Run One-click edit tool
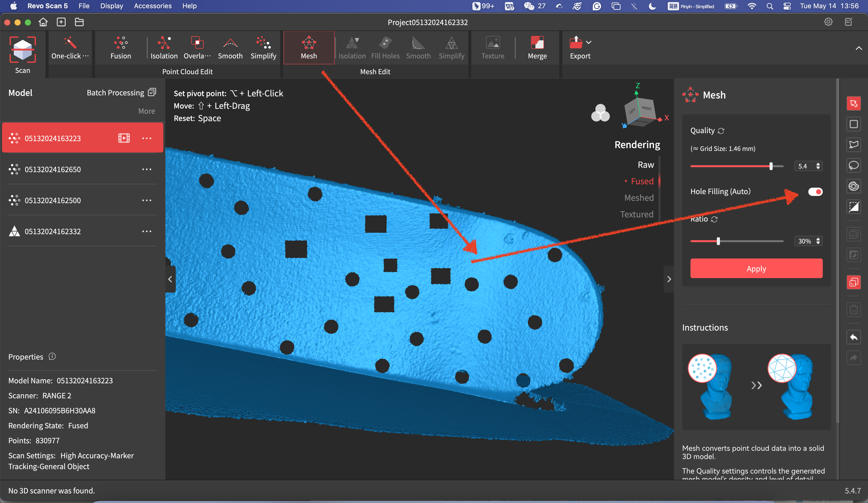Image resolution: width=868 pixels, height=503 pixels. tap(70, 48)
